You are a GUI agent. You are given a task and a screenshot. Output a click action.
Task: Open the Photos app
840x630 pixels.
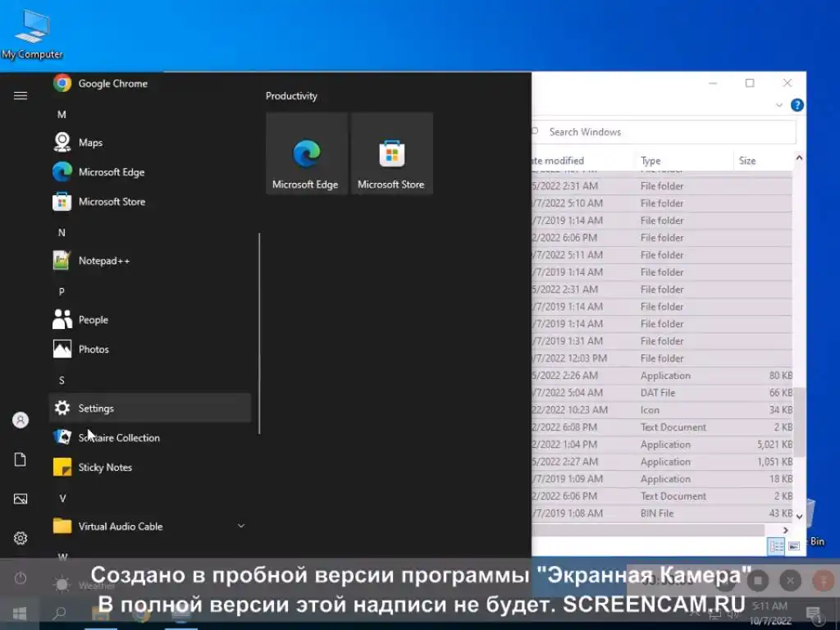point(149,349)
